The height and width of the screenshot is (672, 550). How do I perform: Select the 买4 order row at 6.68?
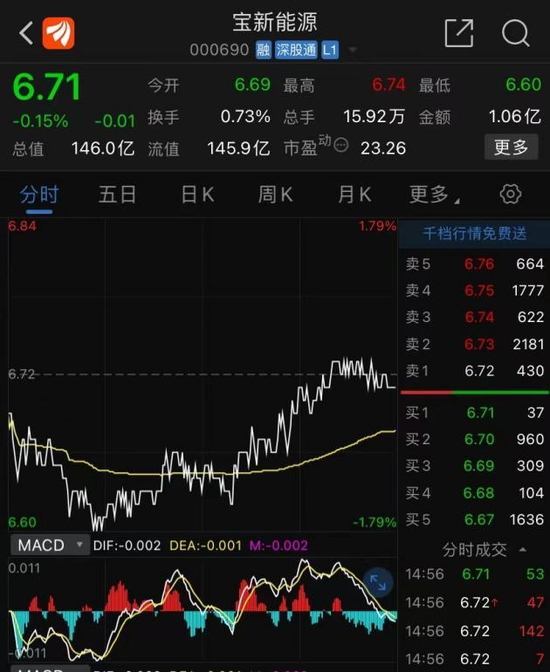click(x=475, y=493)
